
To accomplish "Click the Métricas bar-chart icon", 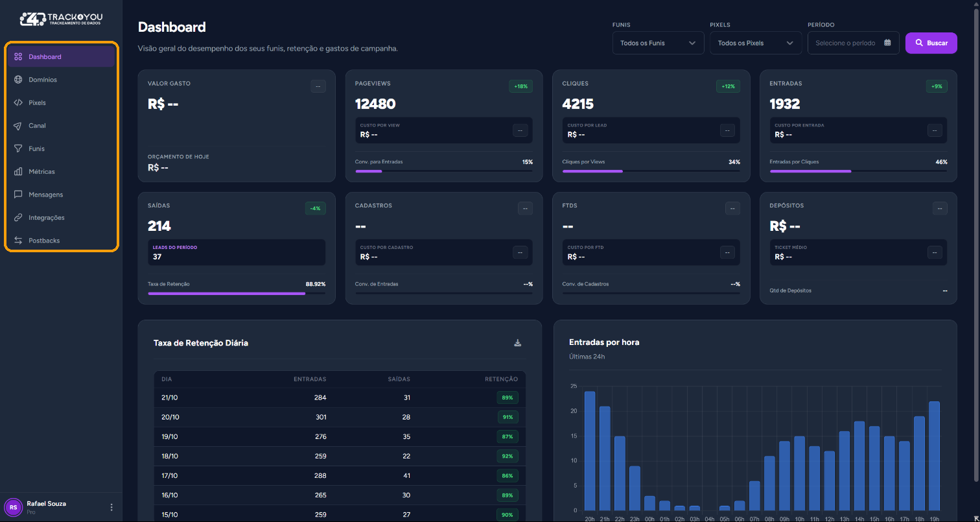I will point(18,172).
